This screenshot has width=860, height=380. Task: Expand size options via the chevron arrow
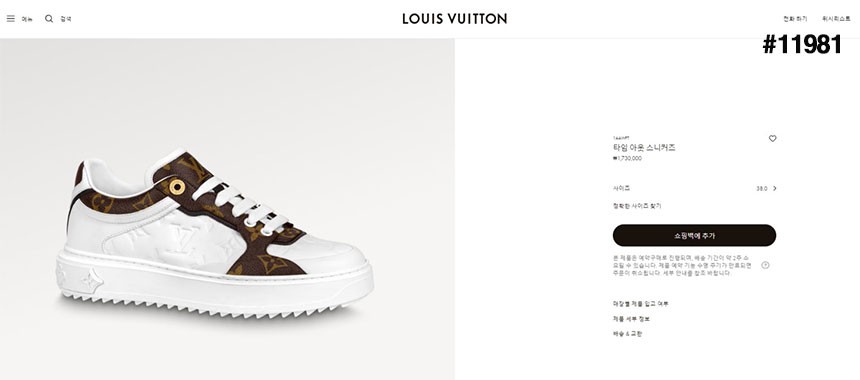tap(774, 188)
